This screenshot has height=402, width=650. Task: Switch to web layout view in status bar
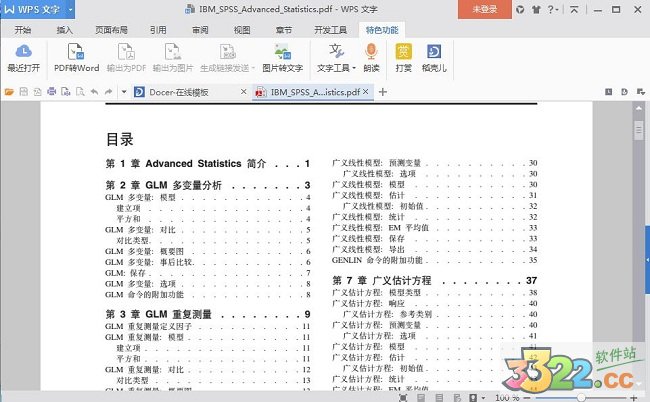tap(457, 397)
